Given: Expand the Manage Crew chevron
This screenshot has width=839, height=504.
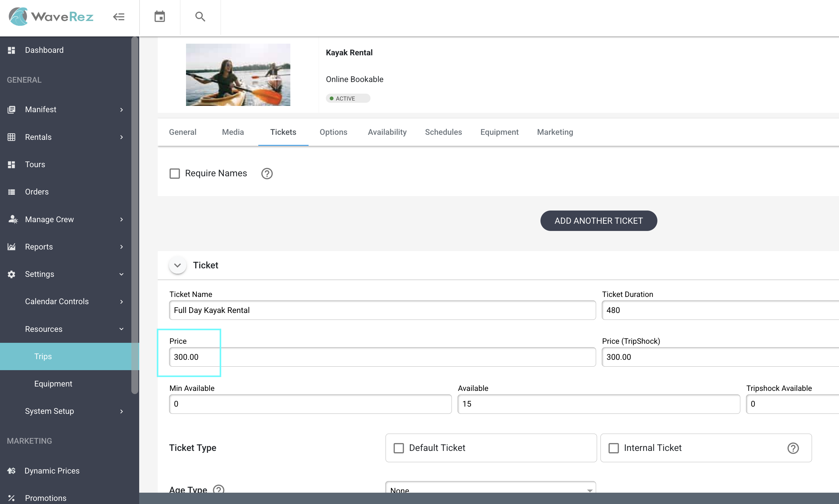Looking at the screenshot, I should pyautogui.click(x=122, y=219).
